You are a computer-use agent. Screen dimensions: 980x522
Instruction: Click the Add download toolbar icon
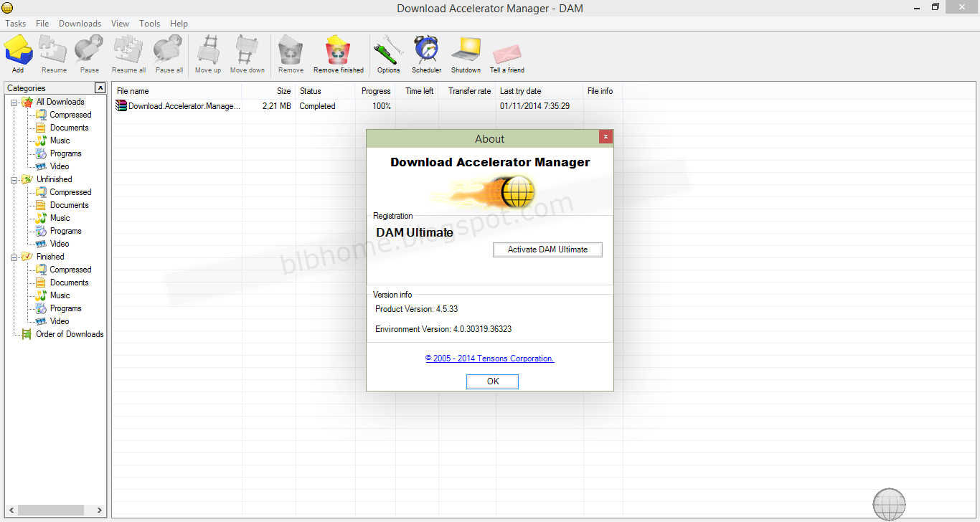(x=18, y=50)
